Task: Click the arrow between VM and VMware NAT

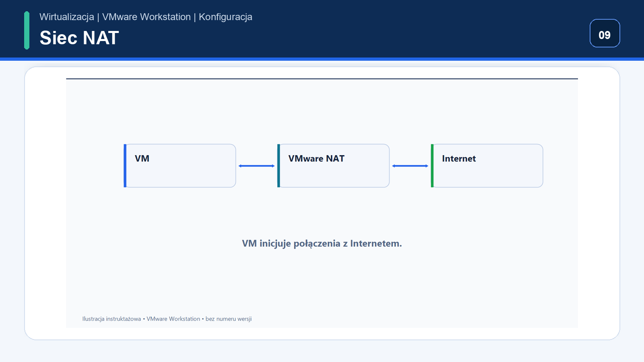Action: (256, 166)
